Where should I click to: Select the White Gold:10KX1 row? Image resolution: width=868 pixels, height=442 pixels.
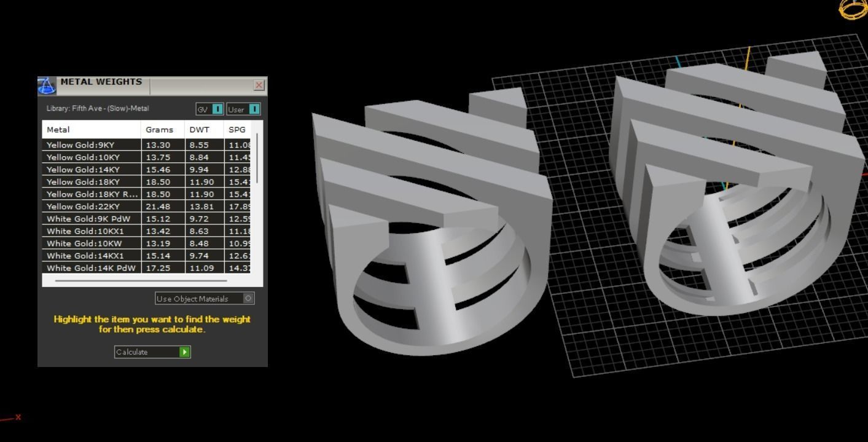coord(147,231)
